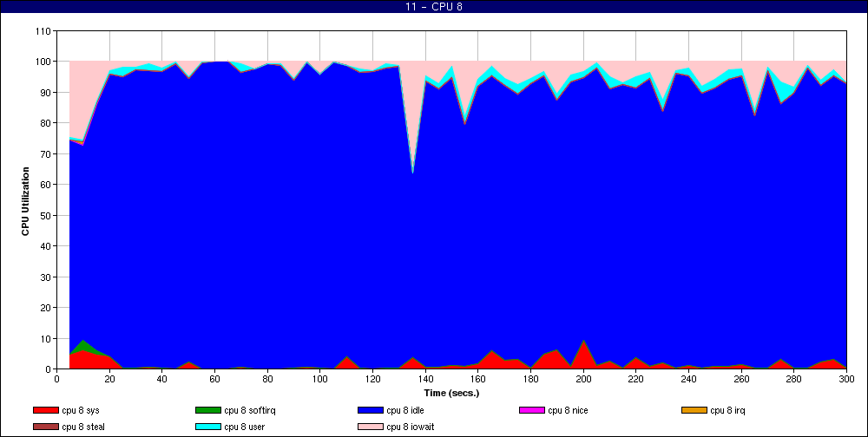Click the red cpu 8 sys legend swatch
This screenshot has height=437, width=868.
point(45,410)
